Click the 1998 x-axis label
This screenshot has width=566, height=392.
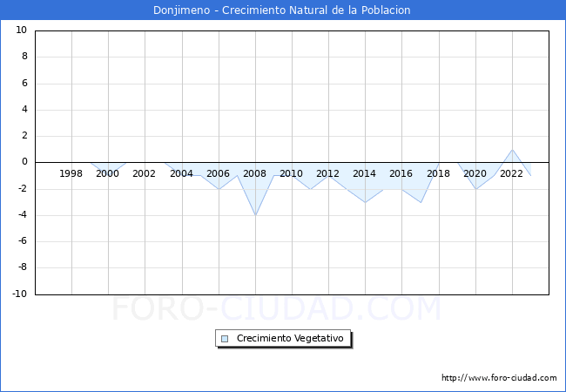(x=71, y=173)
